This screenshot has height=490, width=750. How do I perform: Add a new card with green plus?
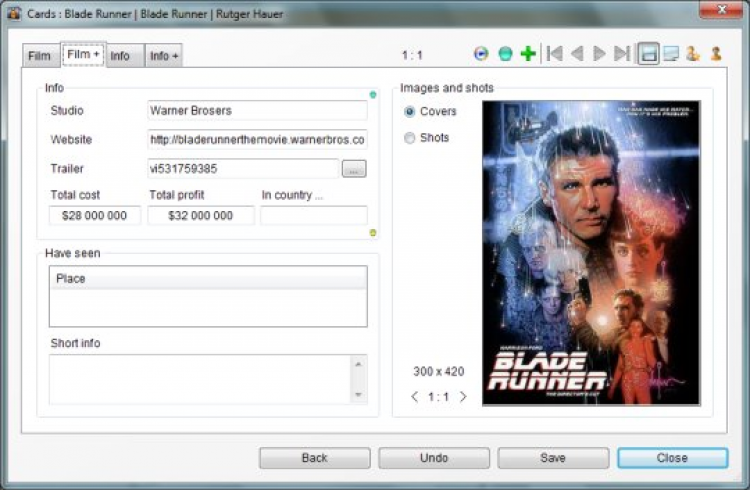(x=528, y=54)
